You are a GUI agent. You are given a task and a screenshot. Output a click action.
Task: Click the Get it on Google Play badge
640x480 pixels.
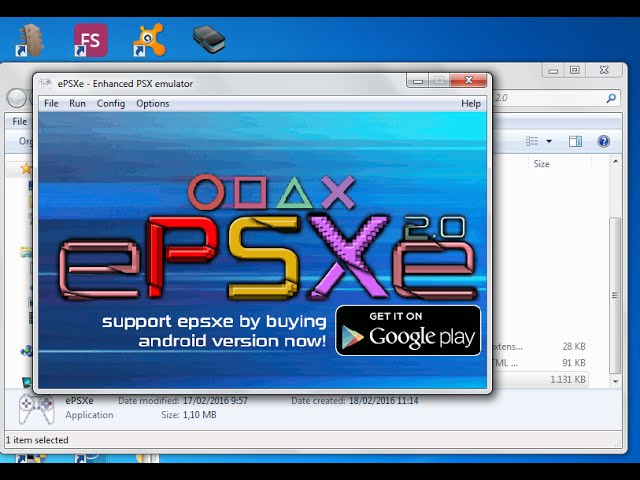click(x=408, y=331)
